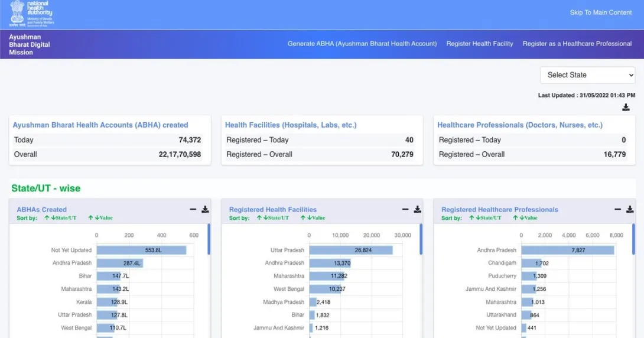Click the Chandigarh 1,702 professionals bar

point(532,263)
